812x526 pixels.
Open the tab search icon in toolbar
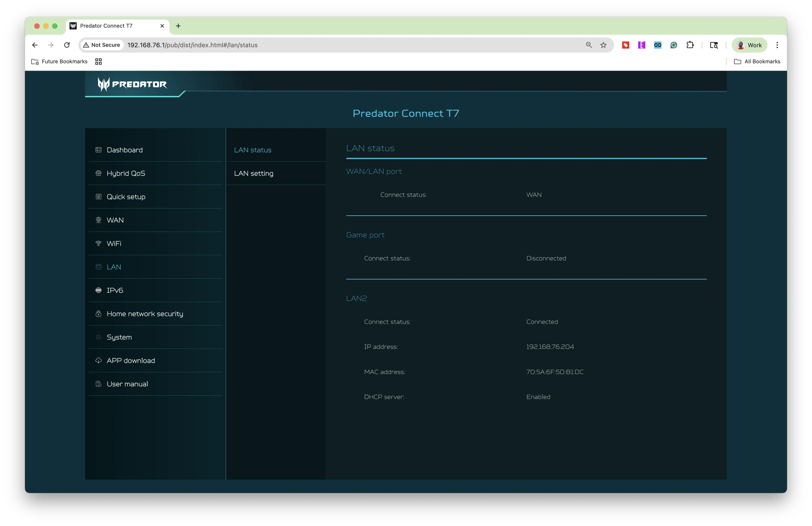tap(714, 45)
